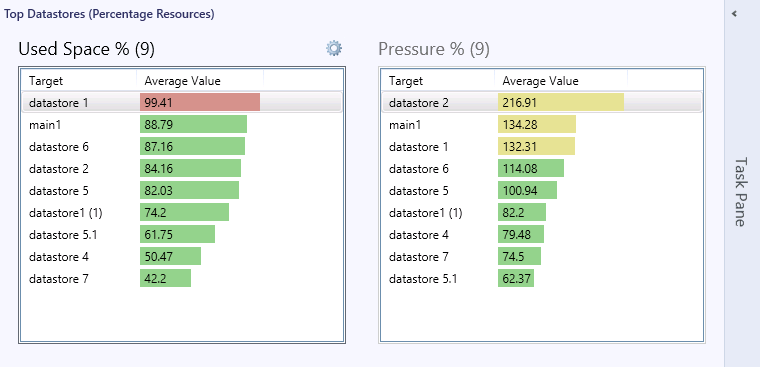Sort Used Space table by Average Value

point(200,80)
